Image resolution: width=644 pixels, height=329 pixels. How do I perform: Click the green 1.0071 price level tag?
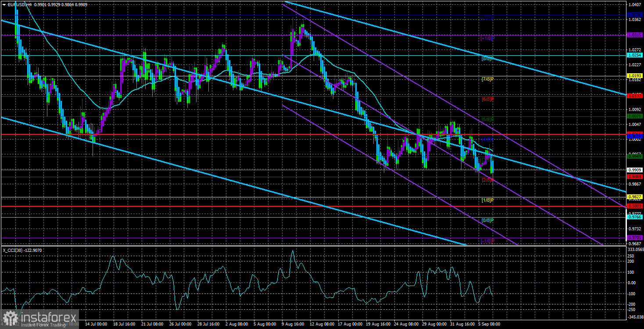(634, 116)
